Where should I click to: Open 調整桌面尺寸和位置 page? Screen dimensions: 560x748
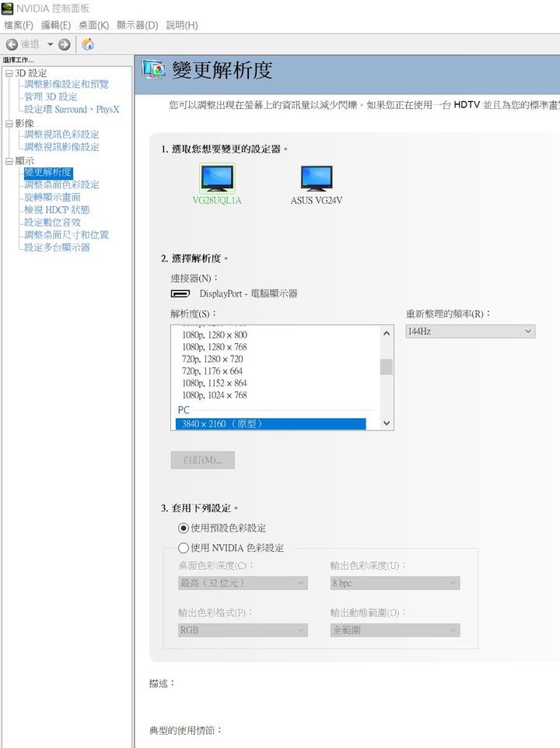click(66, 234)
